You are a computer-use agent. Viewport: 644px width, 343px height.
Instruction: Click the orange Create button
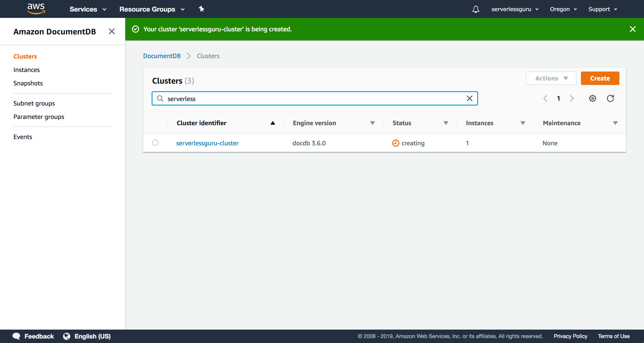tap(600, 78)
